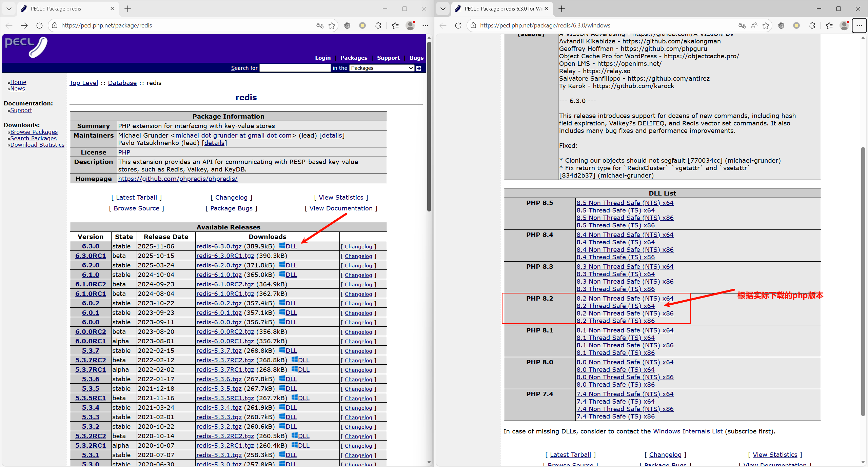Open Changelog for version 6.1.0
The width and height of the screenshot is (868, 467).
point(358,275)
